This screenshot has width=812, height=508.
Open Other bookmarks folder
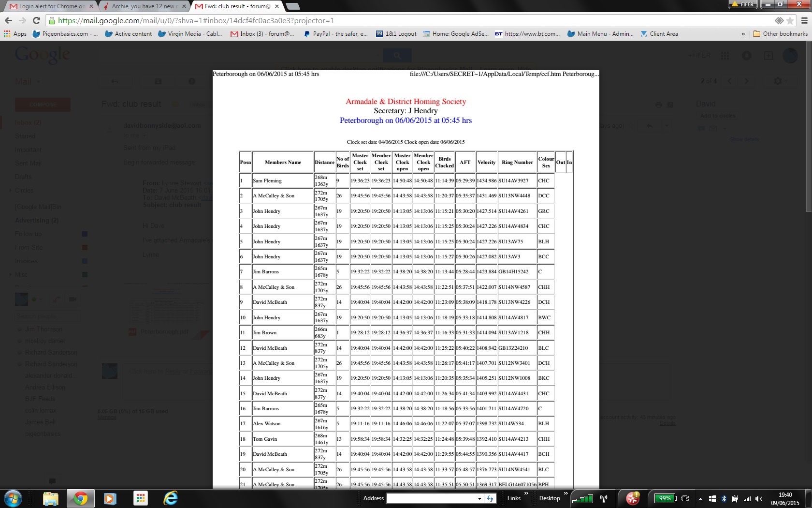pos(780,34)
